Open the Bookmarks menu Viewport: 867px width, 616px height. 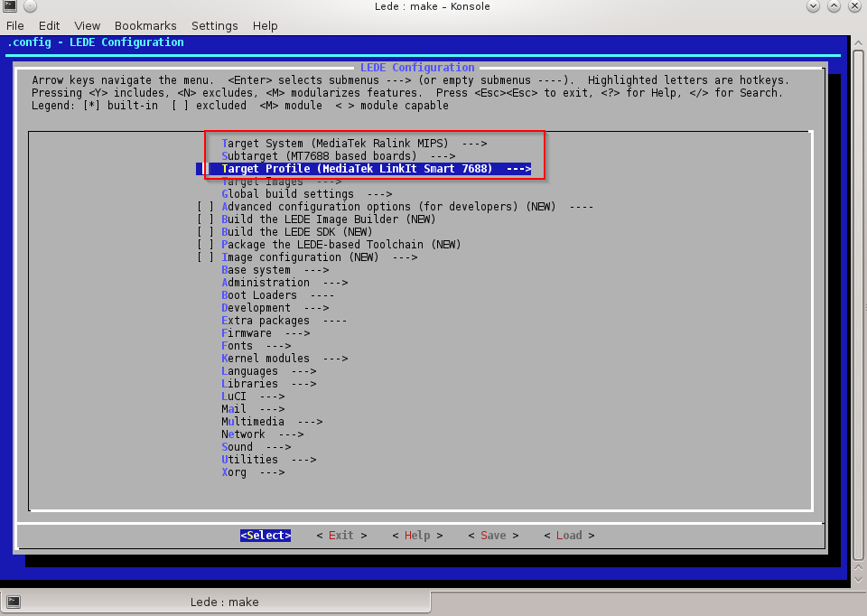tap(145, 26)
